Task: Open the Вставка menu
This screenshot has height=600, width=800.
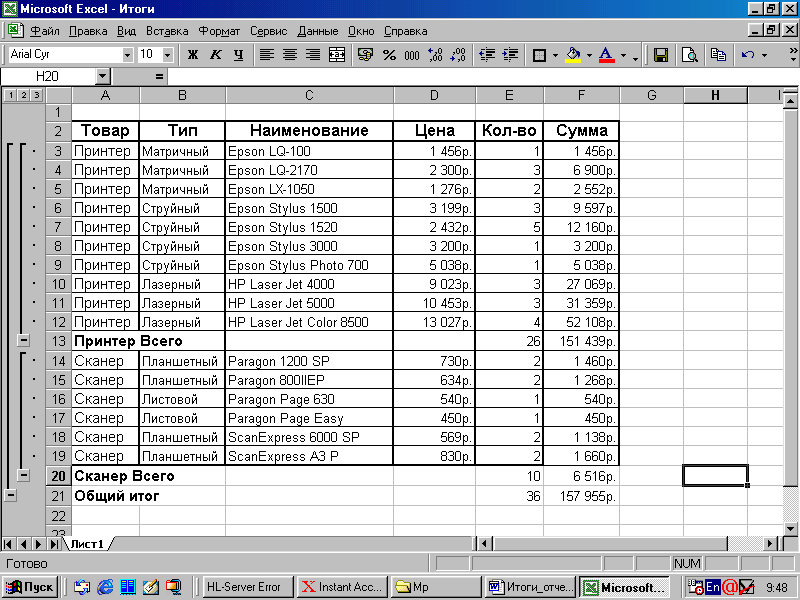Action: pyautogui.click(x=167, y=31)
